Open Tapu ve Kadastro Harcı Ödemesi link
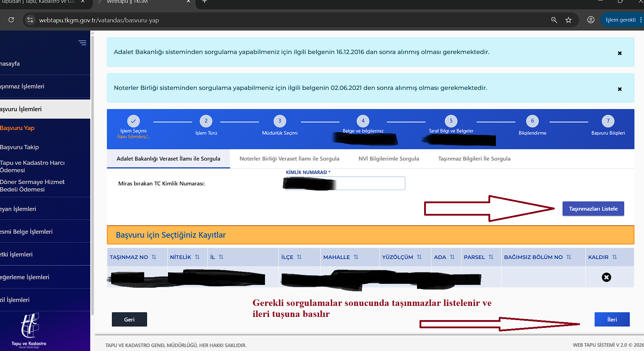Image resolution: width=644 pixels, height=351 pixels. tap(32, 166)
